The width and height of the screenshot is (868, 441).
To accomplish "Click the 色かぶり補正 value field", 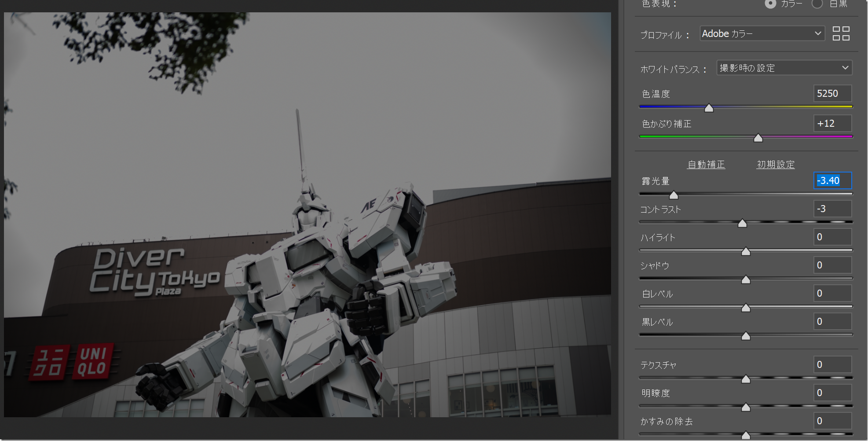I will [832, 124].
